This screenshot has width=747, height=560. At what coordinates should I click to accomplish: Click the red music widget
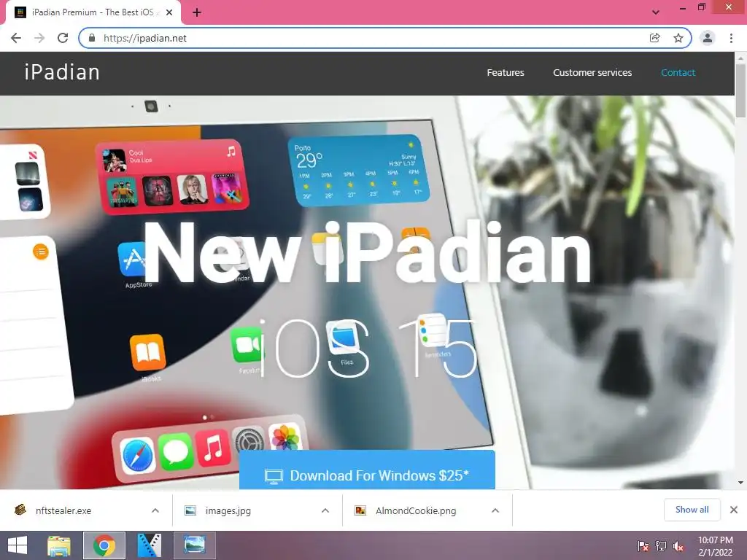pos(172,176)
